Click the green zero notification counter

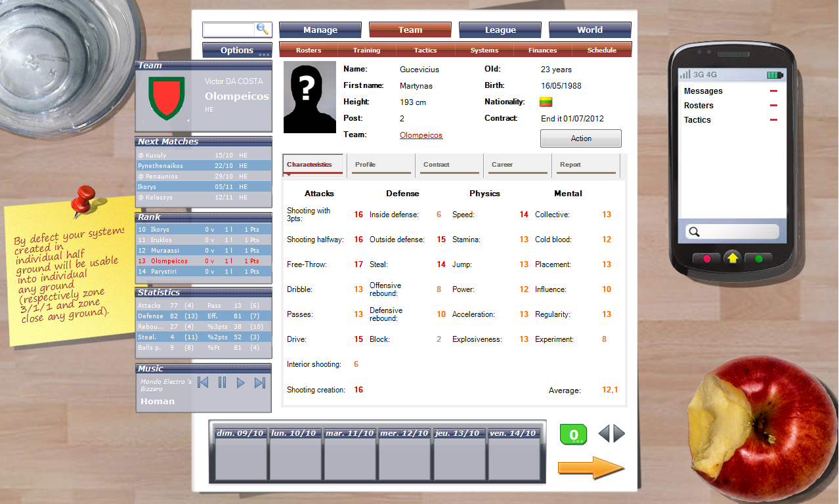coord(573,434)
